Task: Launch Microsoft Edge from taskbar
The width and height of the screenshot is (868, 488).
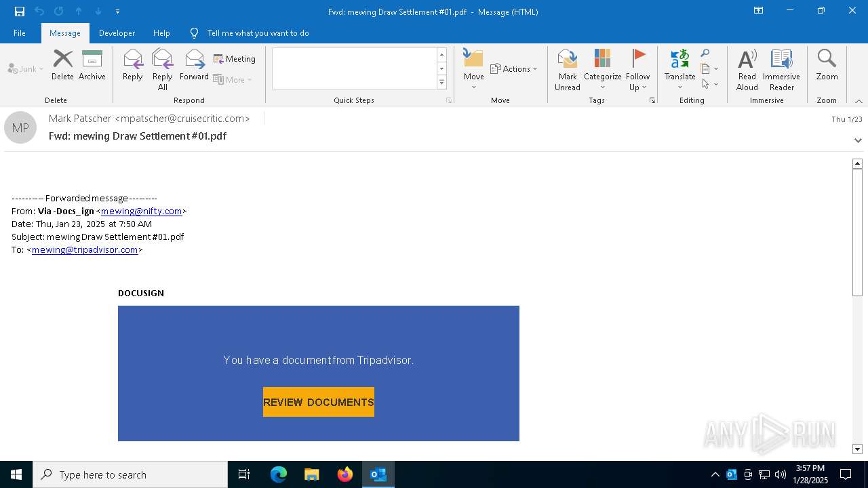Action: (279, 474)
